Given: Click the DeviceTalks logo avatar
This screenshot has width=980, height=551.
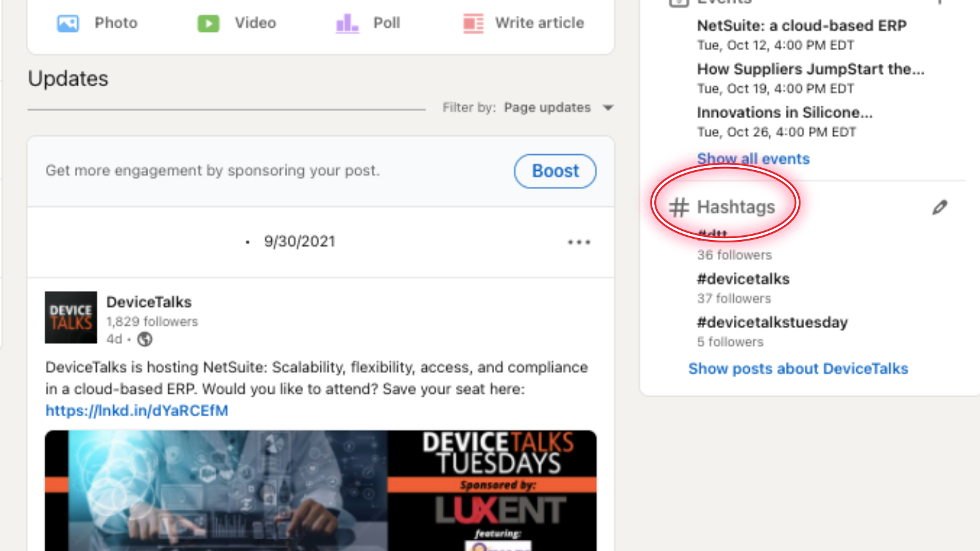Looking at the screenshot, I should 71,317.
